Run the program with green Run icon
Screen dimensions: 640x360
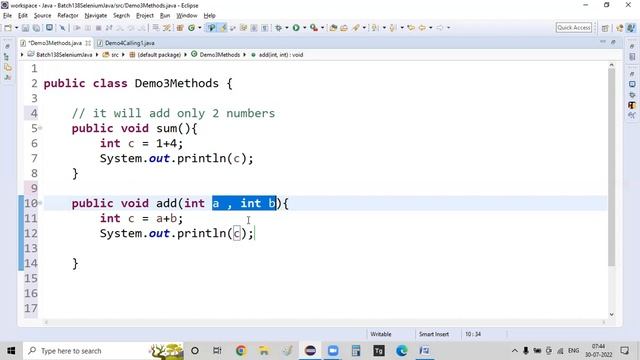tap(296, 28)
